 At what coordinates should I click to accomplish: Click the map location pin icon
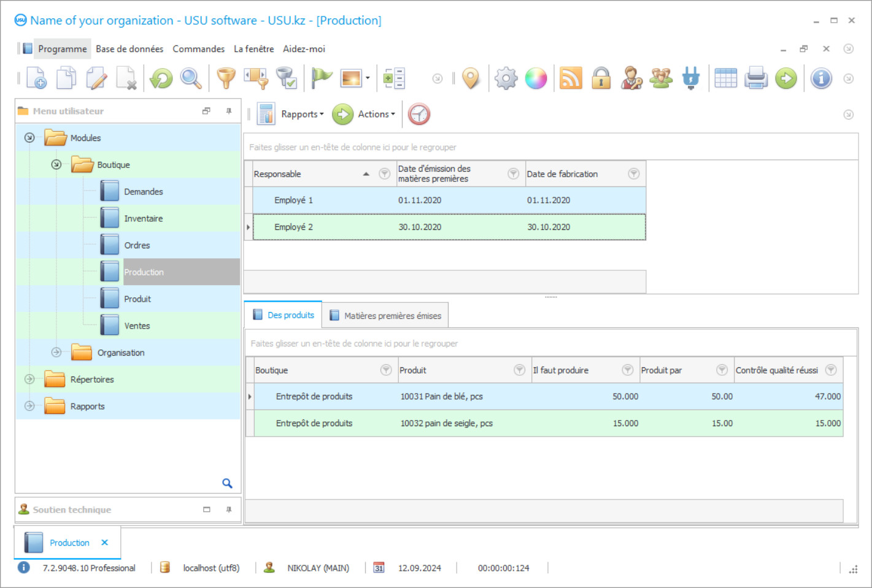[471, 78]
